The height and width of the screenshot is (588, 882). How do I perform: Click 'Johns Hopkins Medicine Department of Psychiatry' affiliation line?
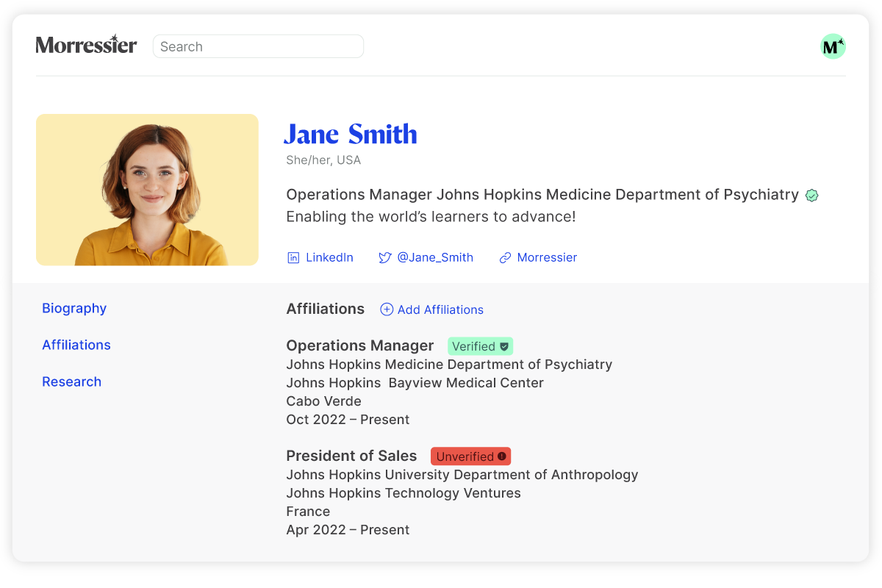(x=449, y=365)
